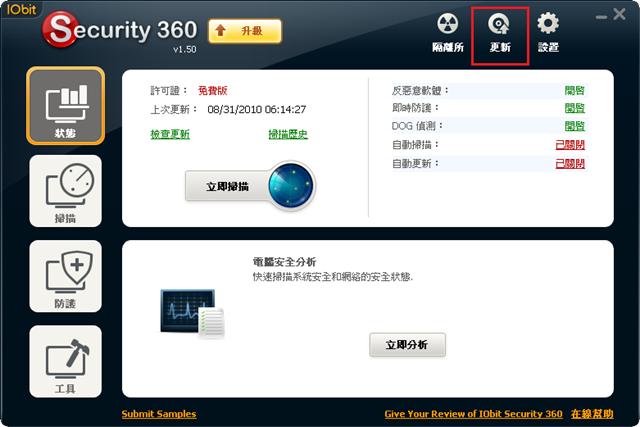Click the blue radar scan icon
640x427 pixels.
pos(291,186)
